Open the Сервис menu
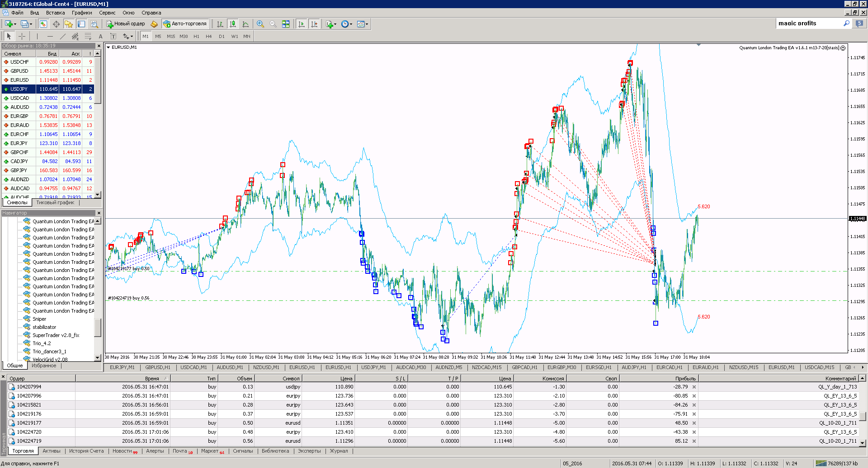 (x=107, y=13)
